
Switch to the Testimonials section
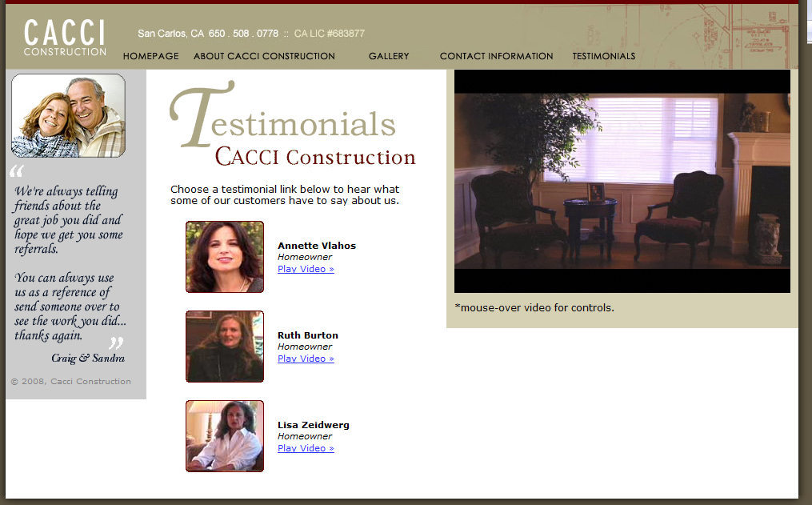click(603, 56)
